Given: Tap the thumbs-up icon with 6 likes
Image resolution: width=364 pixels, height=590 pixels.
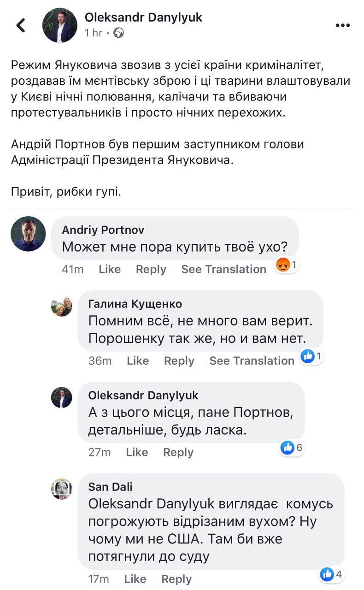Looking at the screenshot, I should click(288, 448).
